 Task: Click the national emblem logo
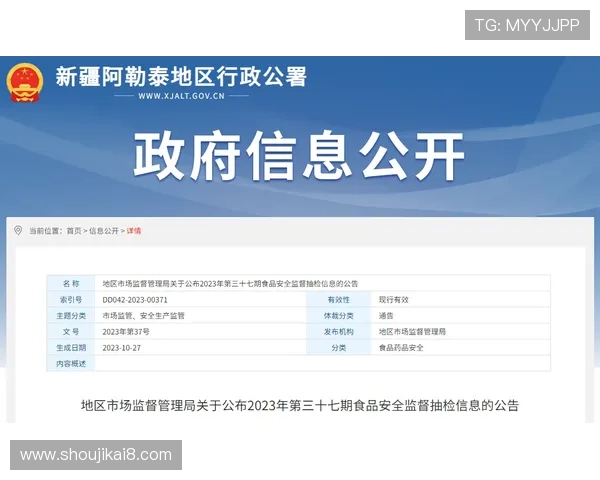24,82
